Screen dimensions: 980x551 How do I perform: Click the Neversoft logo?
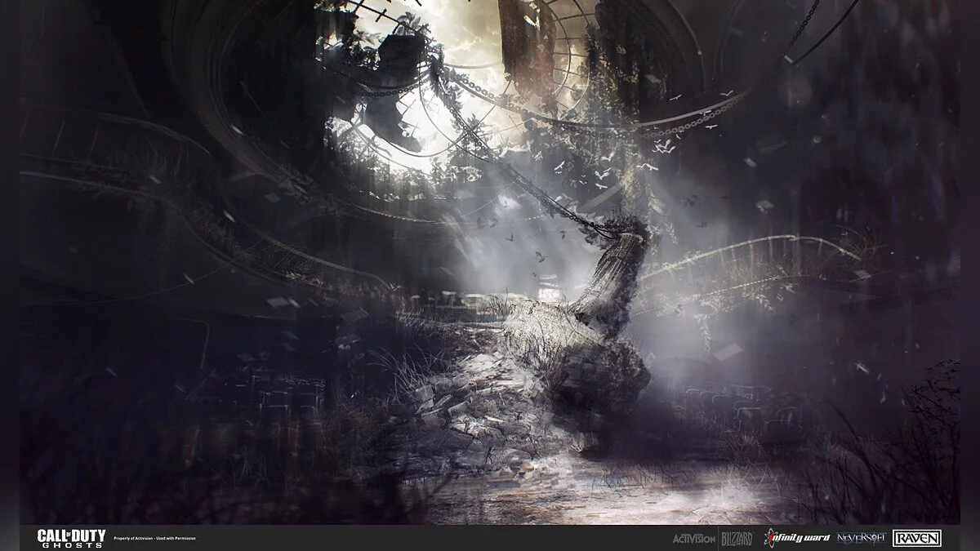pyautogui.click(x=861, y=538)
